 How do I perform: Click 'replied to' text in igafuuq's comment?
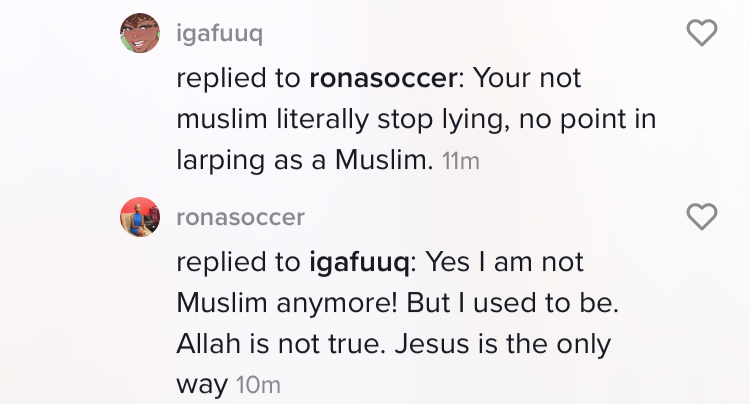(238, 78)
